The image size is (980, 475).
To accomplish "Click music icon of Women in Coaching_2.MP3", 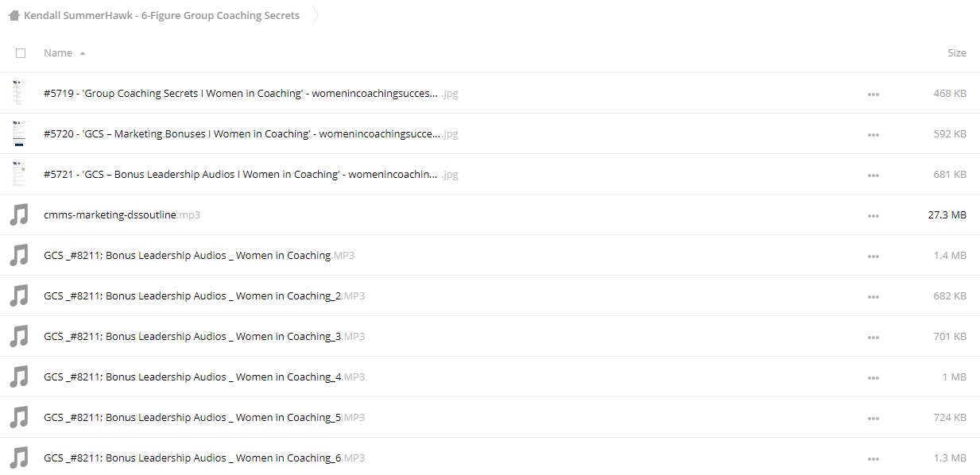I will [19, 295].
